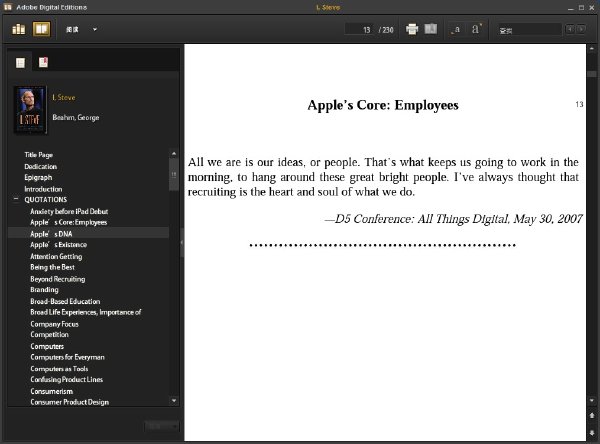Screen dimensions: 600x444
Task: Select the Reading view book icon
Action: (41, 29)
